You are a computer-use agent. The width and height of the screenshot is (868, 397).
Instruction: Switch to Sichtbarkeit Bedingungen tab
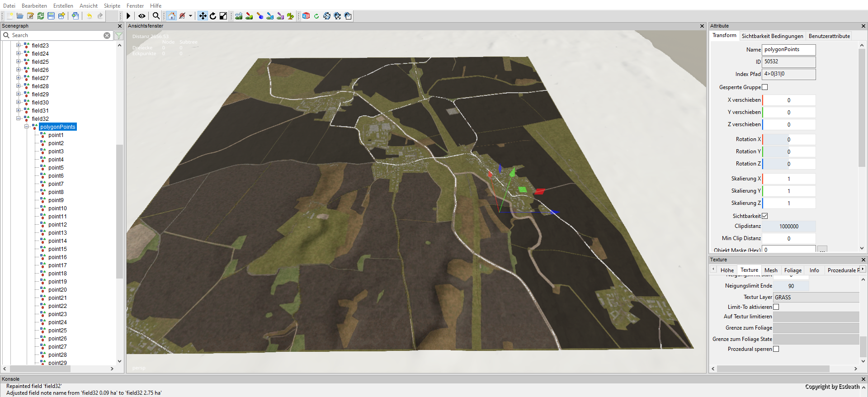(x=772, y=36)
